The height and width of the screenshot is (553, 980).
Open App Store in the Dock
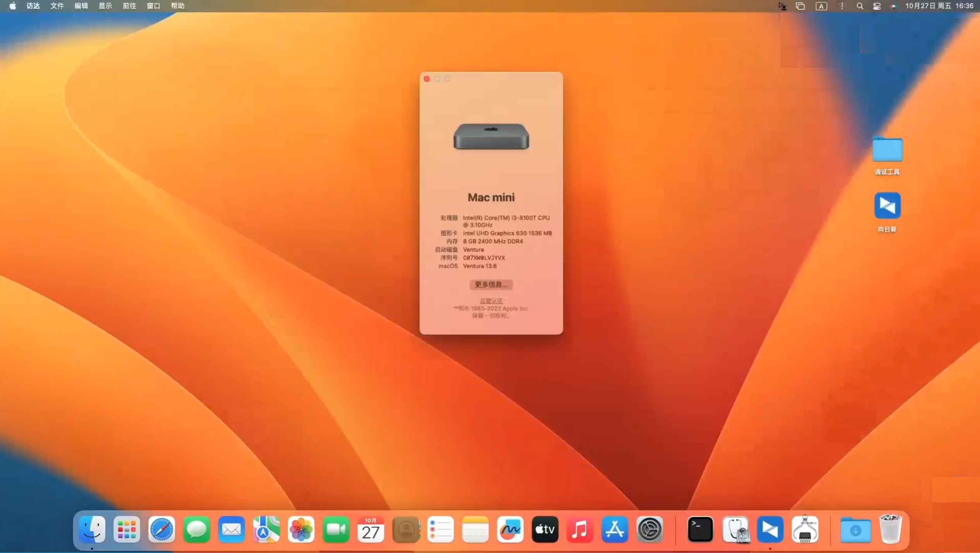pyautogui.click(x=615, y=529)
